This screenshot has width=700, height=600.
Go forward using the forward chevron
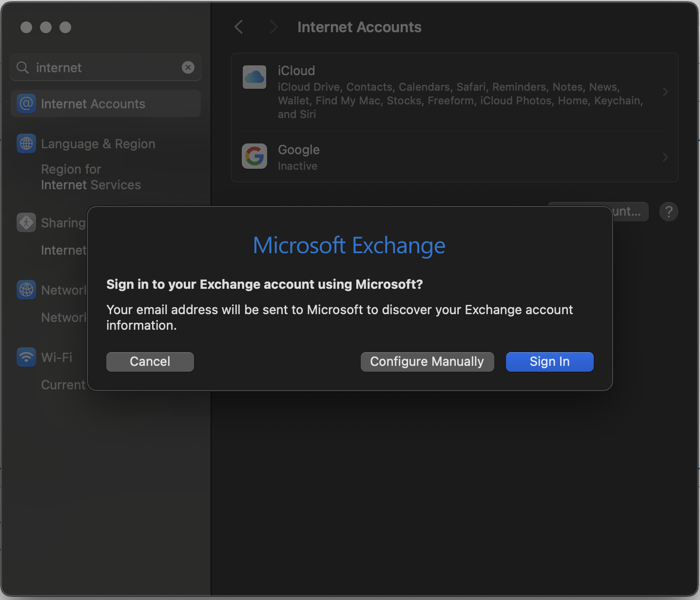(273, 27)
